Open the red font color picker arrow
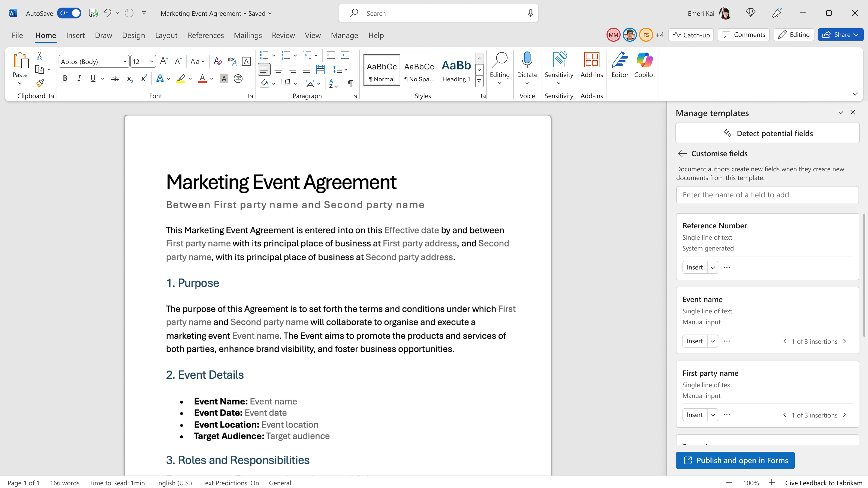Image resolution: width=868 pixels, height=488 pixels. coord(212,79)
